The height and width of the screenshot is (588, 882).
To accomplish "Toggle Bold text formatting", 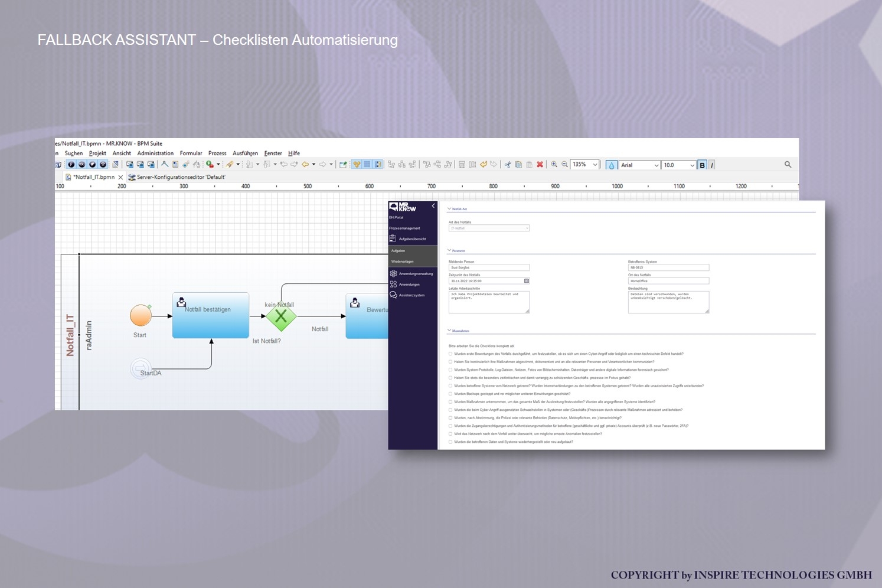I will point(702,165).
